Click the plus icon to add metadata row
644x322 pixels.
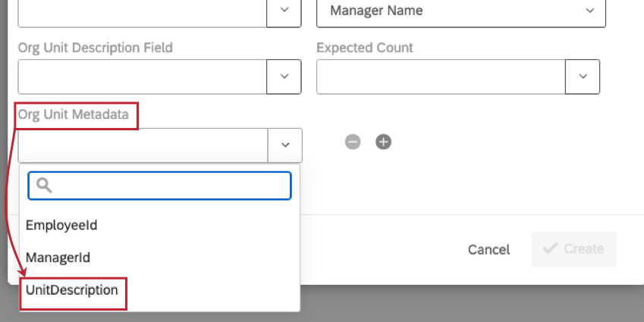point(384,142)
